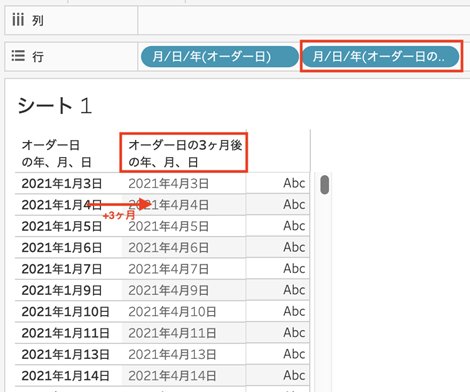Select the 月/日/年(オーダー日) pill in Rows
470x392 pixels.
click(x=220, y=56)
